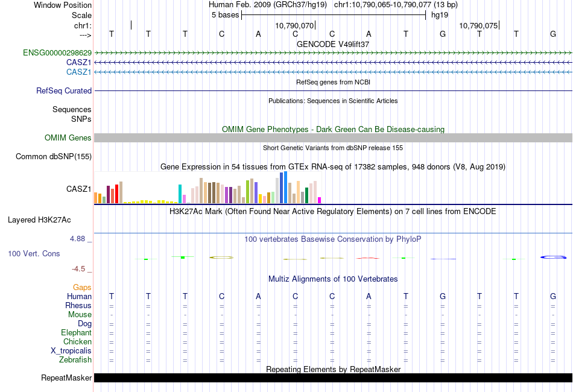Open Publications: Sequences in Scientific Articles title
Viewport: 573px width, 392px height.
(333, 101)
